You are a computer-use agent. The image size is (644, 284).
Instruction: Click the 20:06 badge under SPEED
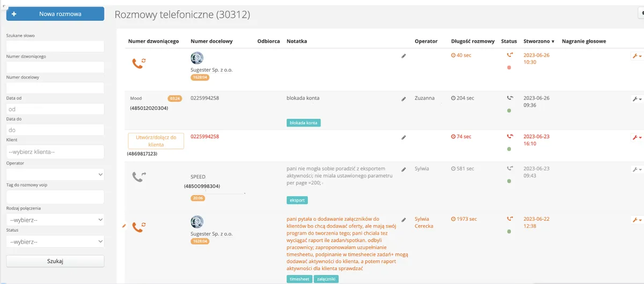(198, 198)
